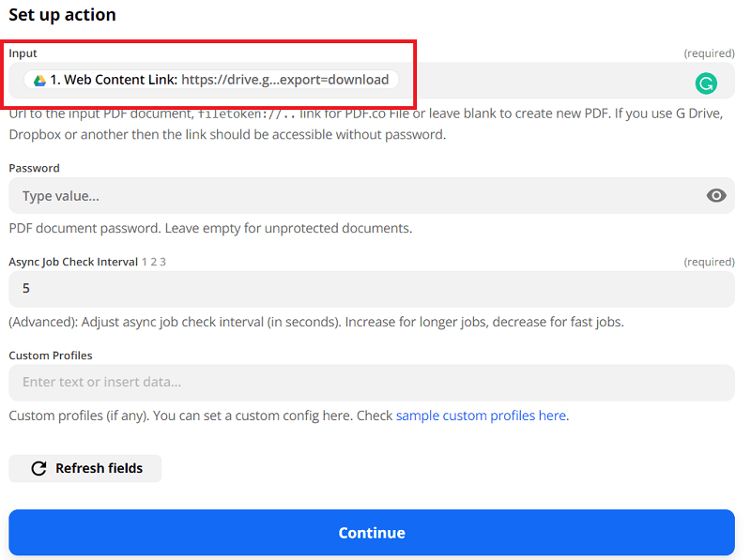This screenshot has width=751, height=560.
Task: Click Refresh fields to reload fields
Action: pos(84,468)
